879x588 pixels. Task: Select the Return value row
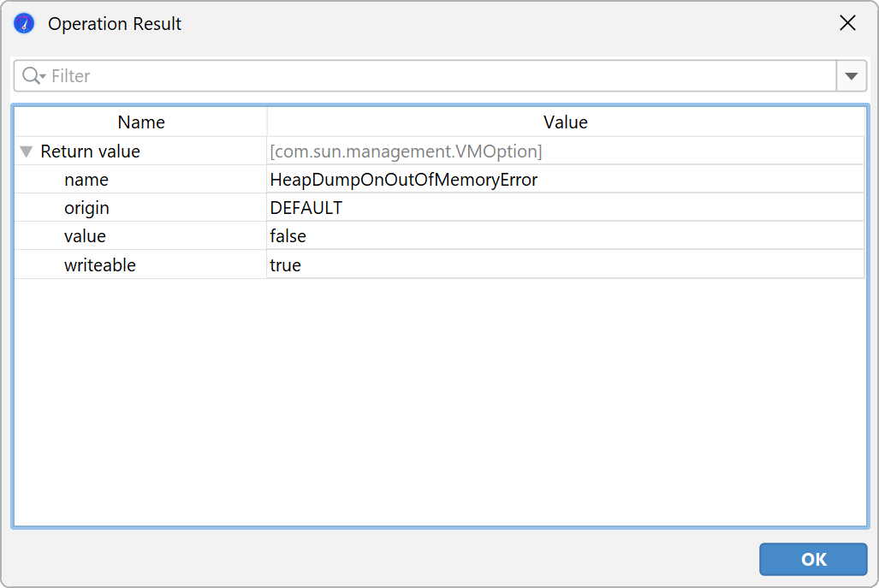coord(90,151)
